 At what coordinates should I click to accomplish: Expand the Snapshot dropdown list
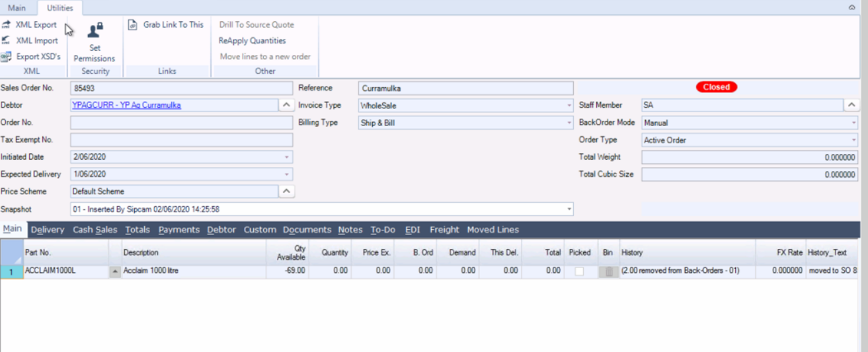point(569,209)
